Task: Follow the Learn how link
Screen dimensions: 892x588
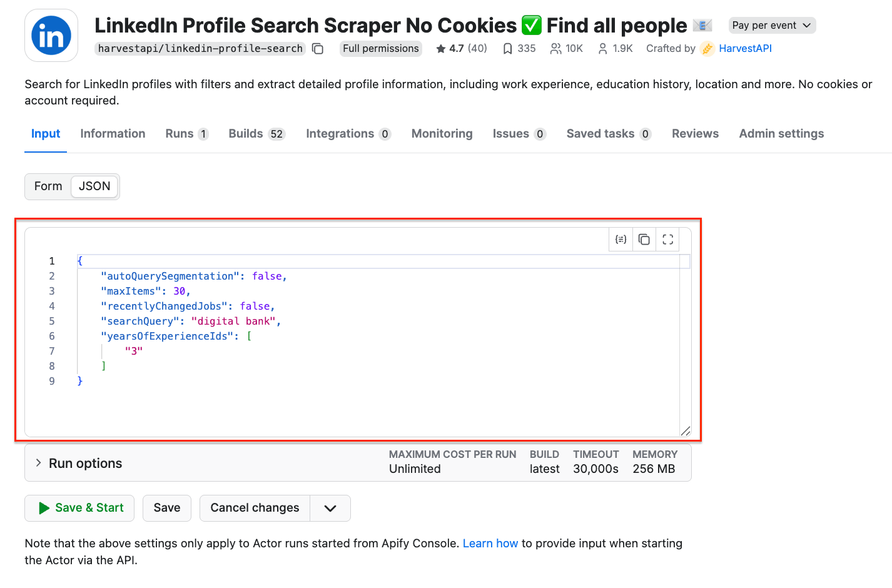Action: [x=490, y=544]
